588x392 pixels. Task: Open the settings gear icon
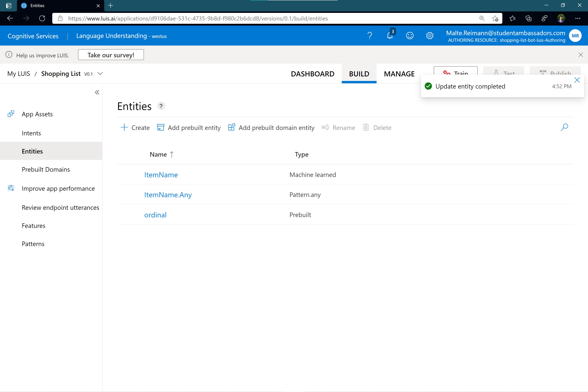430,36
